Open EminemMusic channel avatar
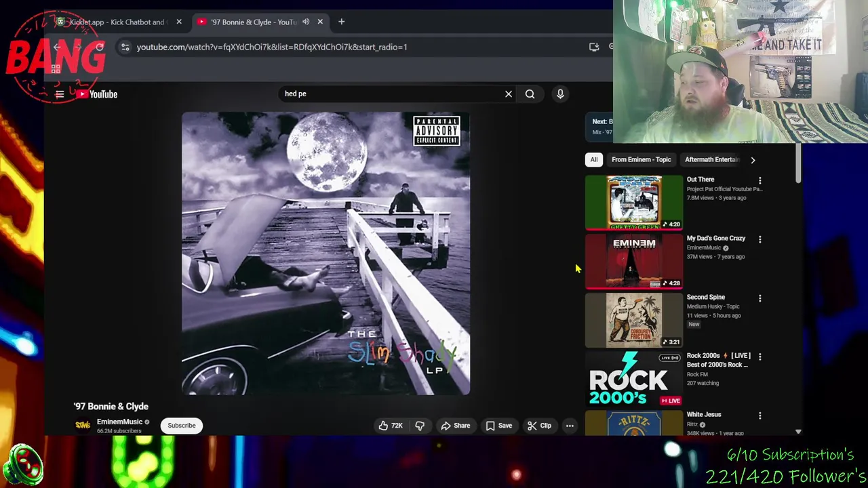The image size is (868, 488). tap(83, 425)
